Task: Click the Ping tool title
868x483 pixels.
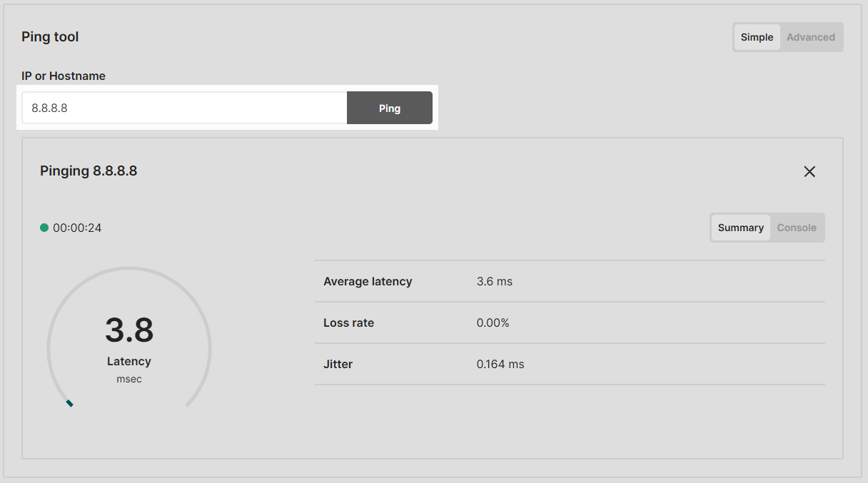Action: coord(50,37)
